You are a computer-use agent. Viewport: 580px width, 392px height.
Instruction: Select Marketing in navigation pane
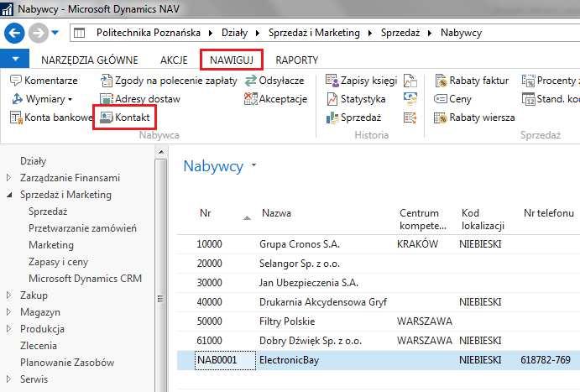(51, 245)
